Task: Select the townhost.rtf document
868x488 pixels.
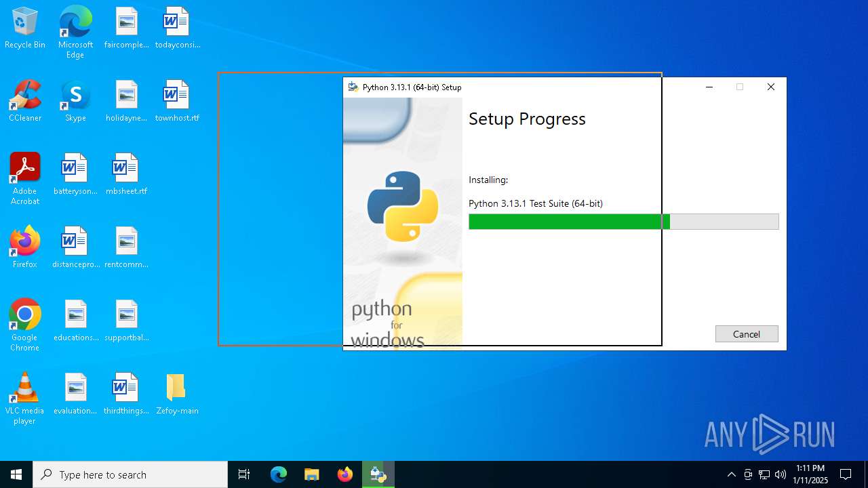Action: pos(177,102)
